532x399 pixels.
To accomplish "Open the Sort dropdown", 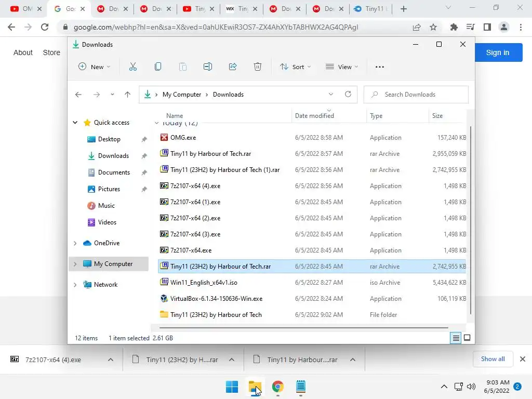I will (x=295, y=67).
